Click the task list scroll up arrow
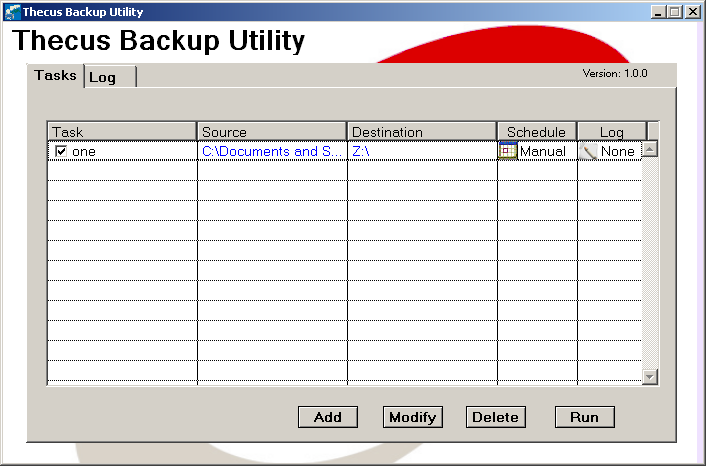 click(650, 149)
